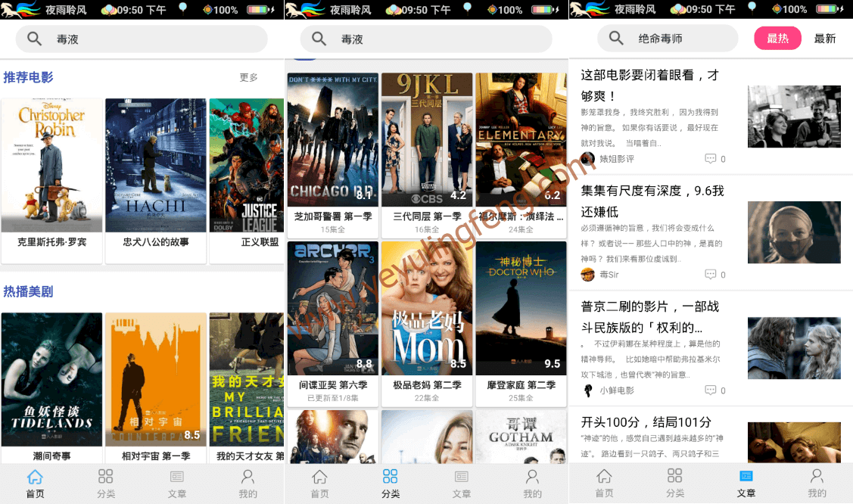Tap 推荐电影 section heading
This screenshot has width=853, height=504.
point(28,77)
